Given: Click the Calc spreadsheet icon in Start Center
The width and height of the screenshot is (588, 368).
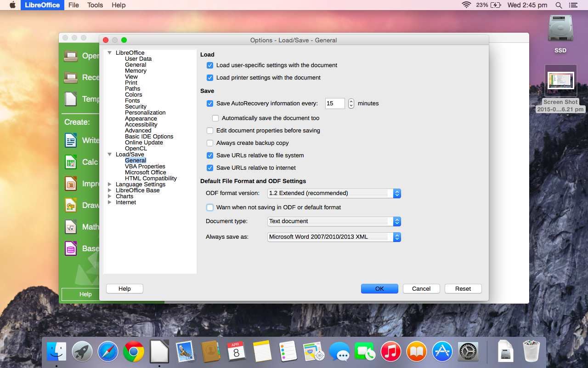Looking at the screenshot, I should coord(71,162).
